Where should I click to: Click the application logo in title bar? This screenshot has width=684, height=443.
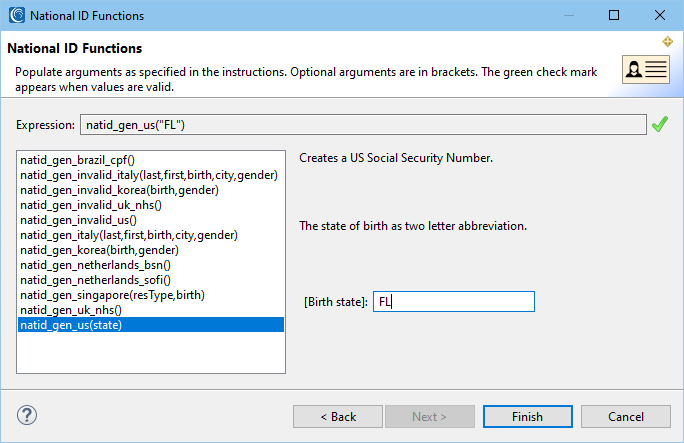tap(17, 15)
